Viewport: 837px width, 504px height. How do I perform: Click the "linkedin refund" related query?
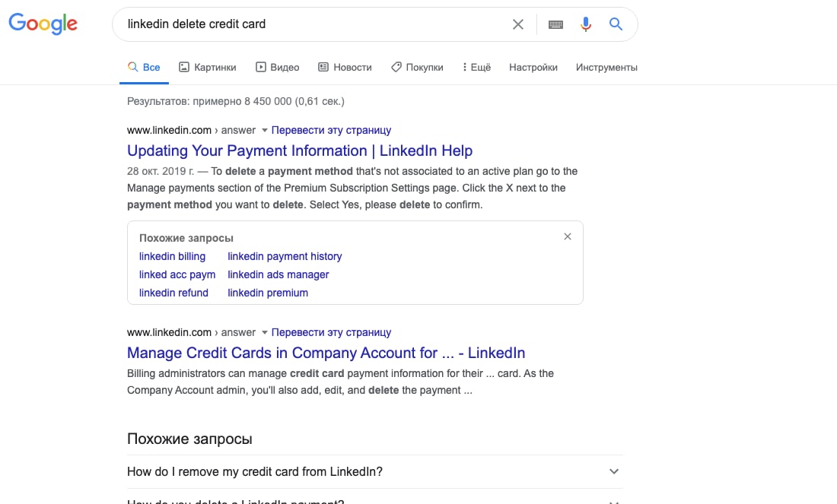point(173,293)
